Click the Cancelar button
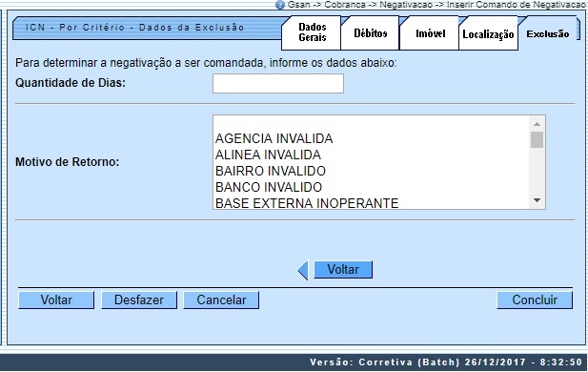The width and height of the screenshot is (588, 372). coord(221,300)
